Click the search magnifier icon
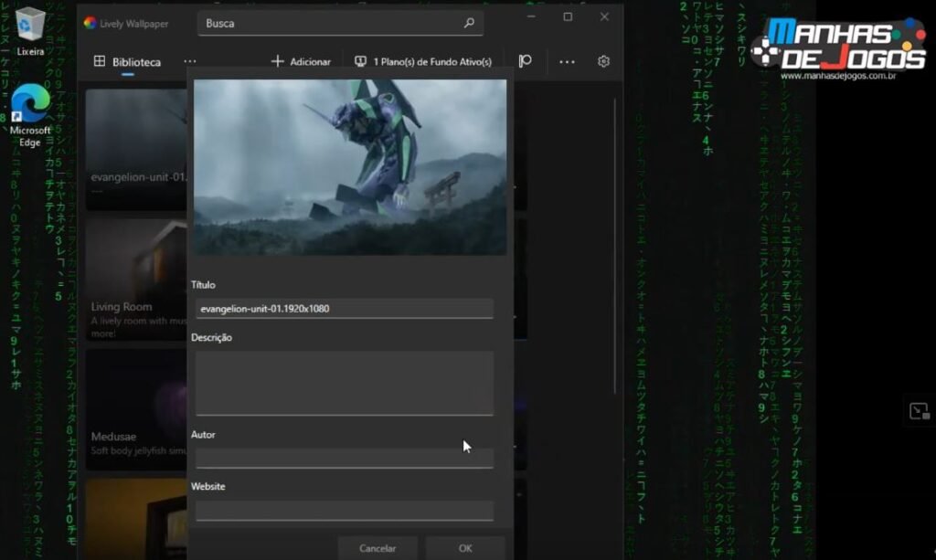Viewport: 936px width, 560px height. coord(469,23)
